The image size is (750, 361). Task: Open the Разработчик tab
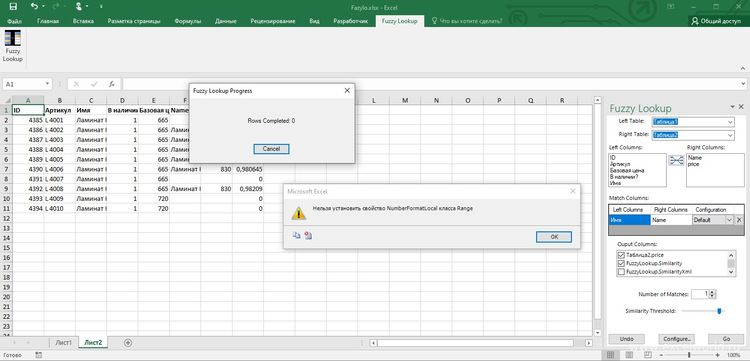click(x=351, y=21)
